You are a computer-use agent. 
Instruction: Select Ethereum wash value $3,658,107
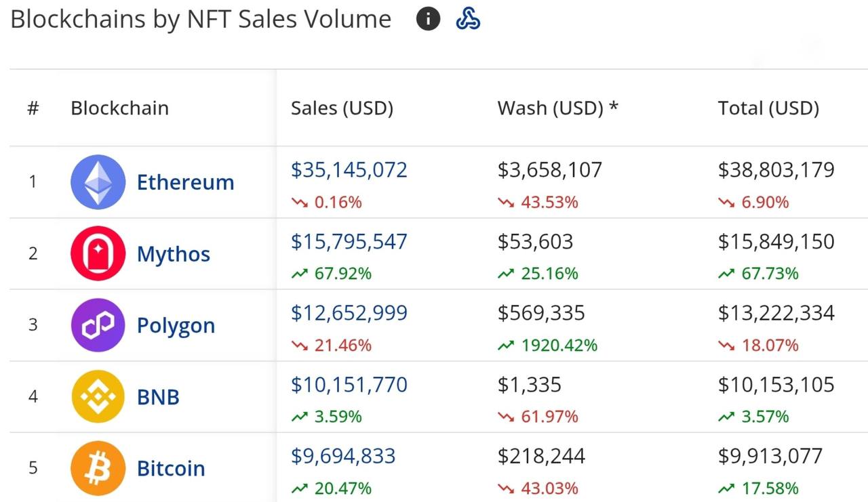coord(550,170)
